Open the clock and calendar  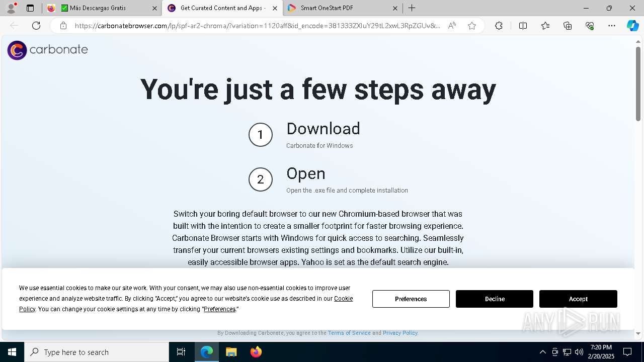point(601,352)
